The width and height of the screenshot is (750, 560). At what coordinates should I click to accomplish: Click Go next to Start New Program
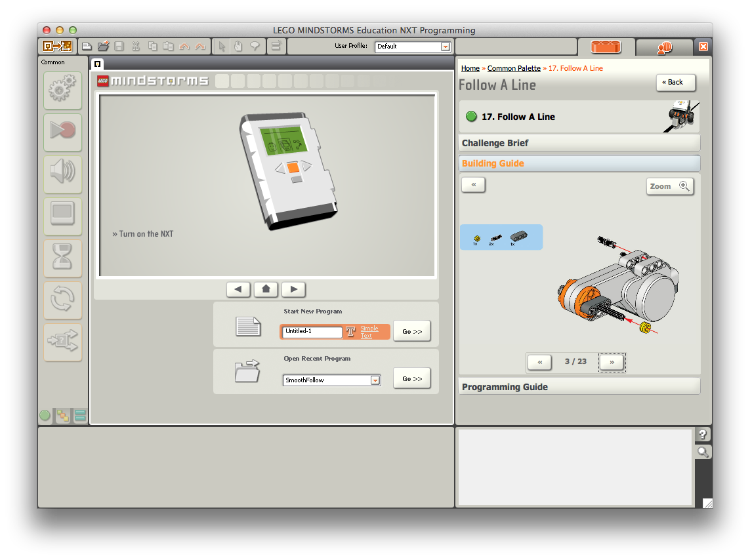412,331
